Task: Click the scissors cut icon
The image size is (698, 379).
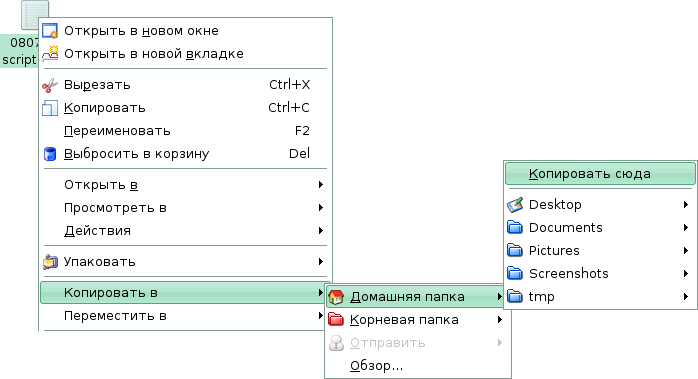Action: [x=50, y=85]
